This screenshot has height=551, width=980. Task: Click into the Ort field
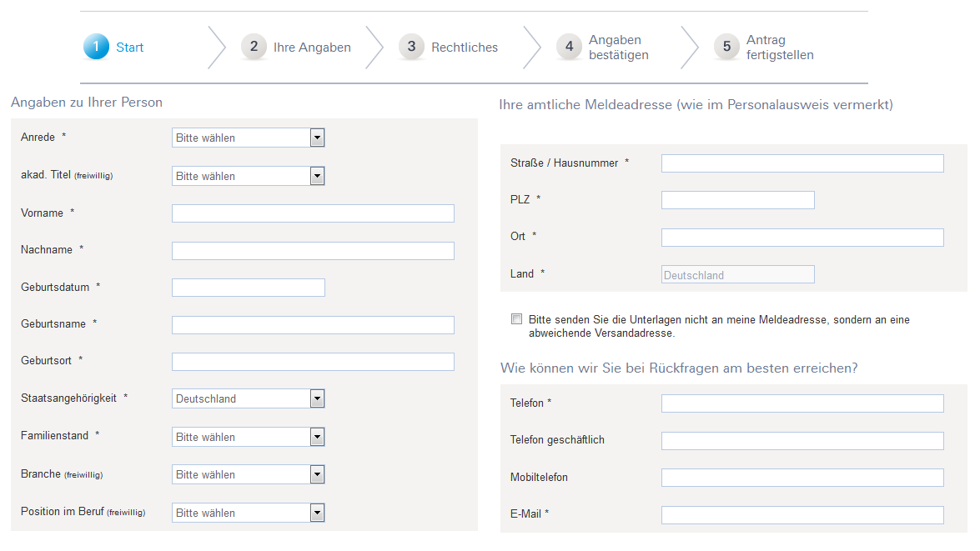pos(802,238)
